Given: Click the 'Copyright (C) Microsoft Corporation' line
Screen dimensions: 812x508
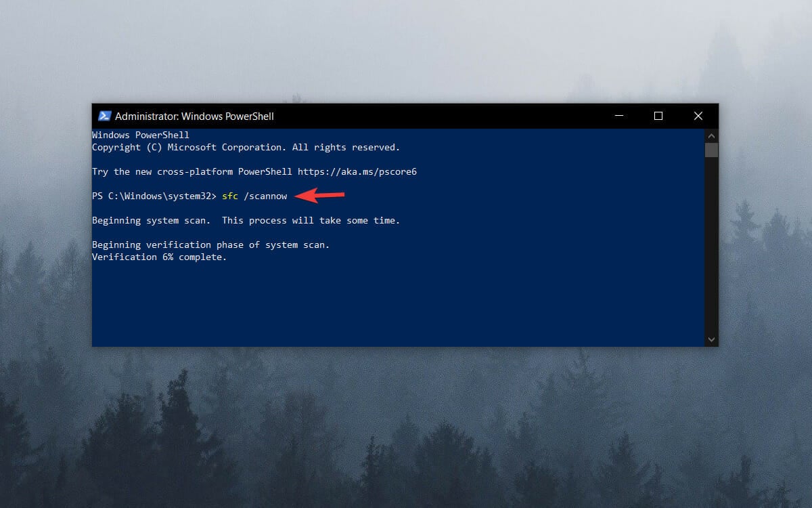Looking at the screenshot, I should coord(246,147).
